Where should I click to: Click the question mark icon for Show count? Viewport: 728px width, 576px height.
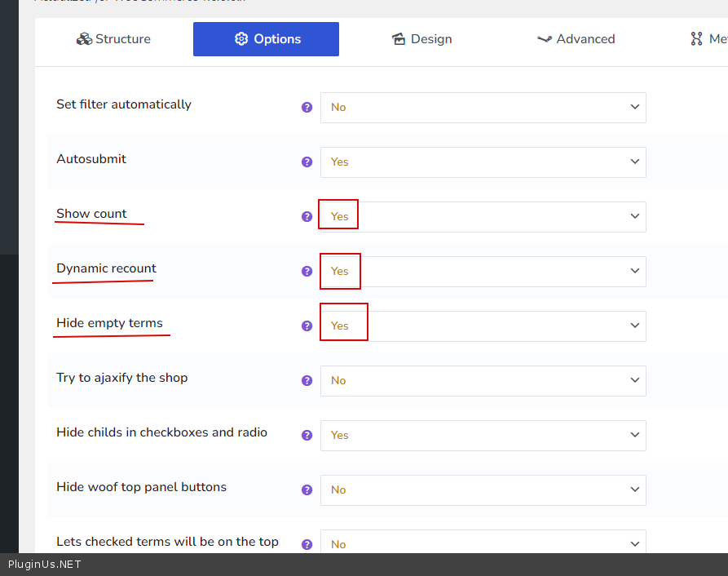[307, 216]
